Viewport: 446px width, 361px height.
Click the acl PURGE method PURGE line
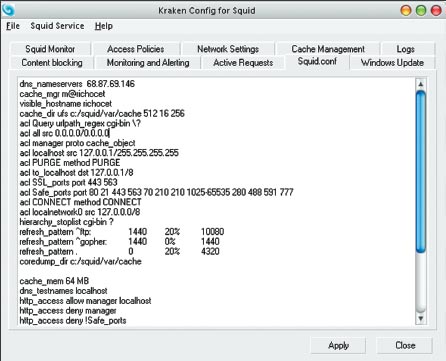pos(70,163)
